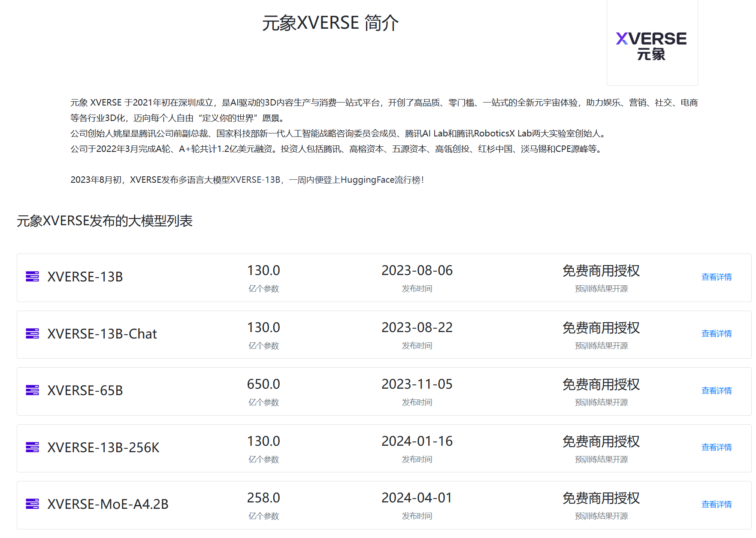This screenshot has width=756, height=538.
Task: Click 免费商用授权 in the XVERSE-65B row
Action: 601,384
